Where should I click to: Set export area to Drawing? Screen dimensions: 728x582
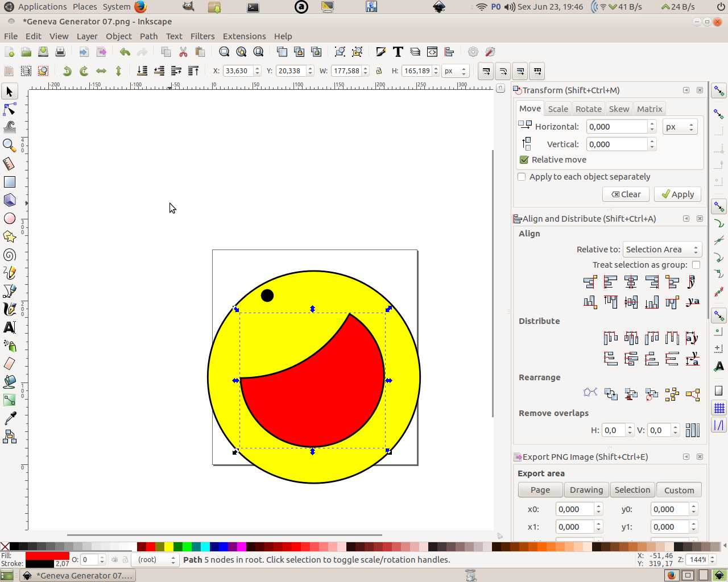[x=586, y=490]
